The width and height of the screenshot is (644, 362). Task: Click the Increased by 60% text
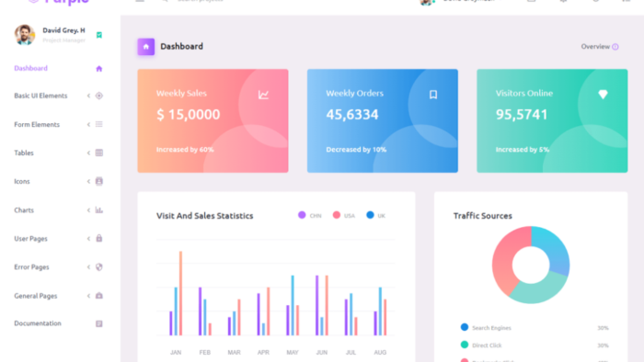[185, 150]
